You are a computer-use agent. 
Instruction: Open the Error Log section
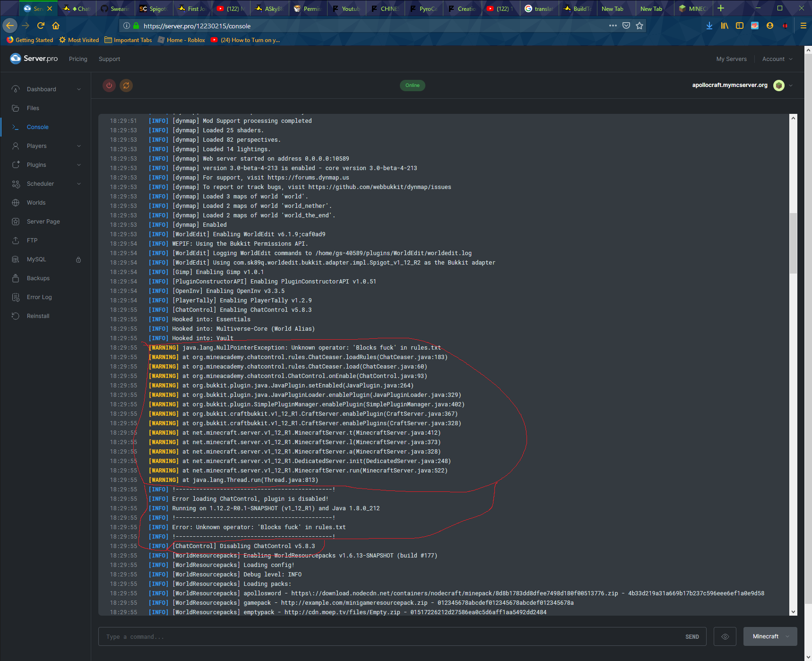point(39,297)
